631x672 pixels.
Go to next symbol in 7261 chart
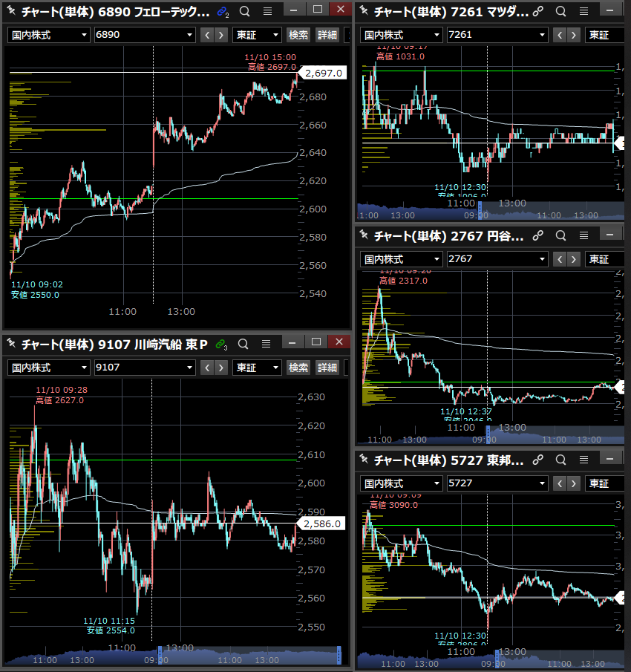point(574,35)
